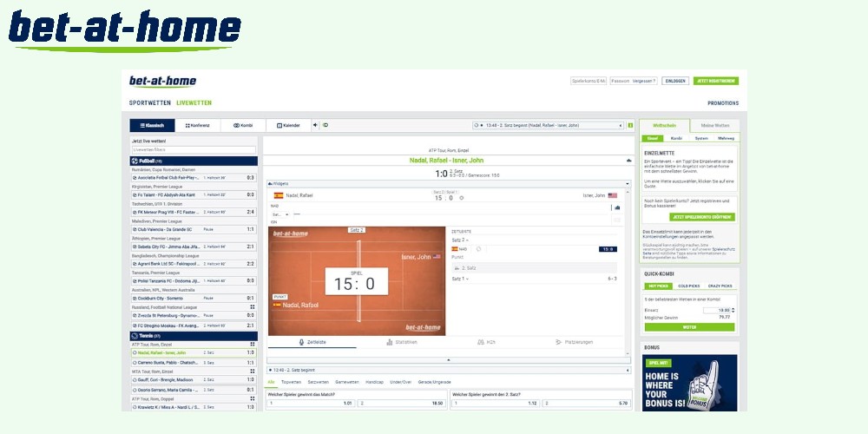Click the grid icon next to ATP Tour, Rom, Doppel
This screenshot has width=868, height=434.
(x=253, y=398)
